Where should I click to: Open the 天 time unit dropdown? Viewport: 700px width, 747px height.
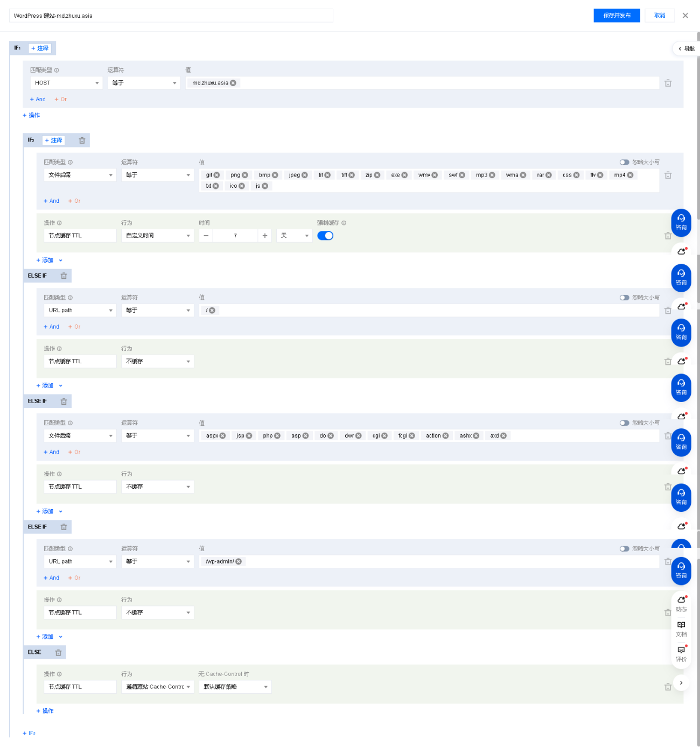tap(294, 236)
